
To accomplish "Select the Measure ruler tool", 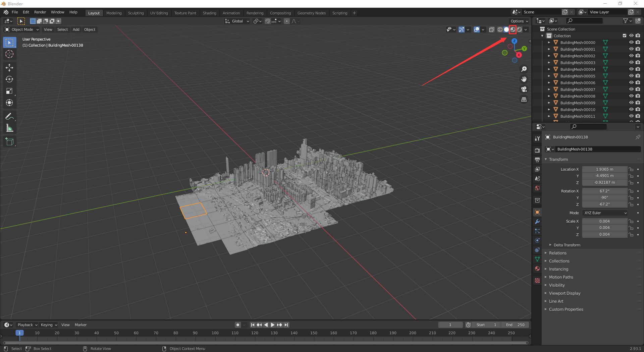I will pyautogui.click(x=9, y=128).
